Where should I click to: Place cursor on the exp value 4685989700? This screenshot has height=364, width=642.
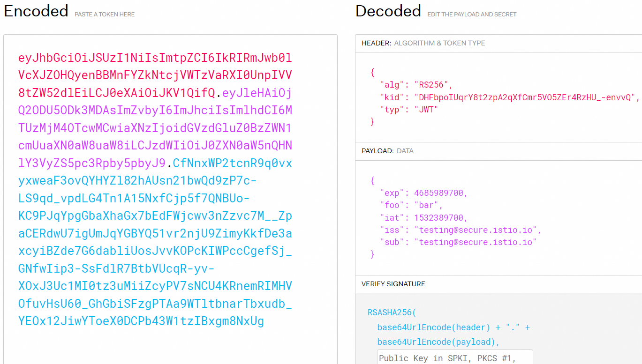click(x=440, y=193)
